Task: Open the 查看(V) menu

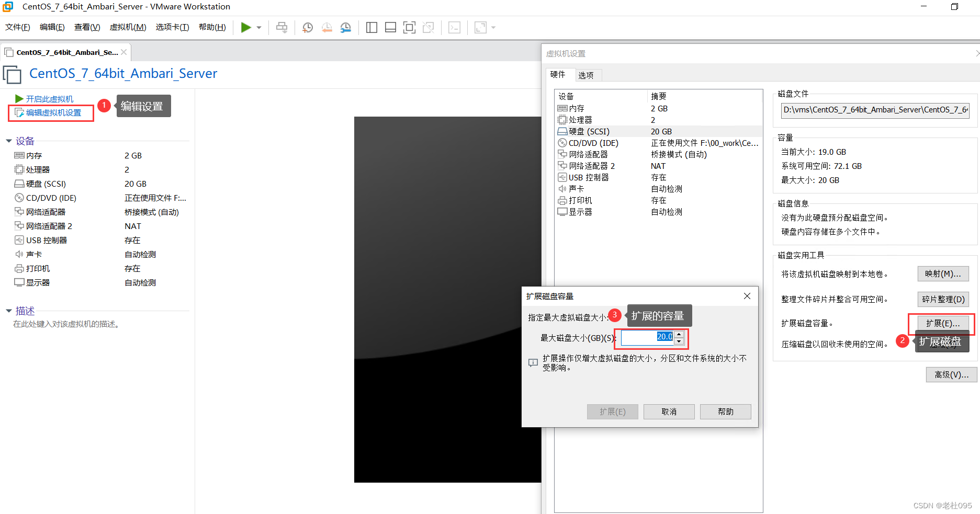Action: 87,27
